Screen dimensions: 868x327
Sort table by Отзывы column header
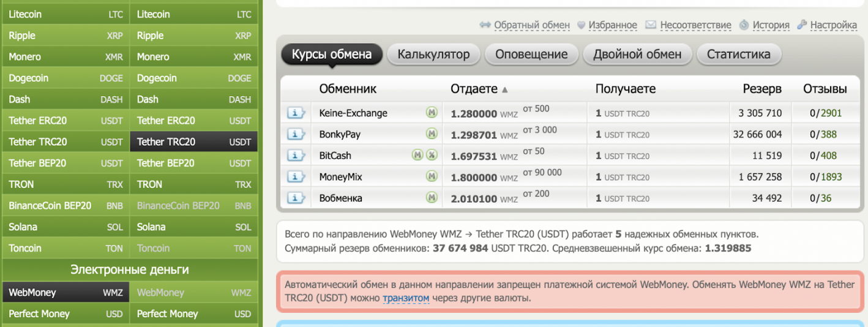point(825,89)
